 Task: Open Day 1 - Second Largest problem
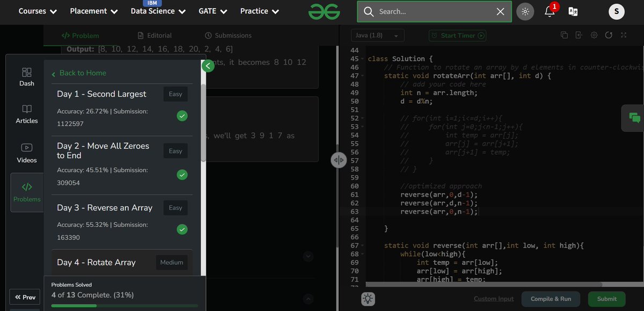click(x=102, y=94)
